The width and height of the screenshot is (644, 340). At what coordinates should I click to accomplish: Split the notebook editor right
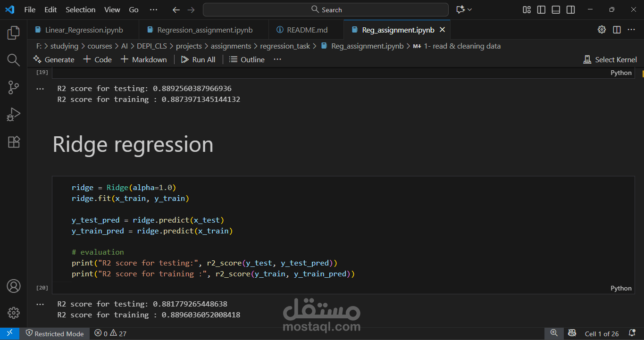pyautogui.click(x=617, y=30)
